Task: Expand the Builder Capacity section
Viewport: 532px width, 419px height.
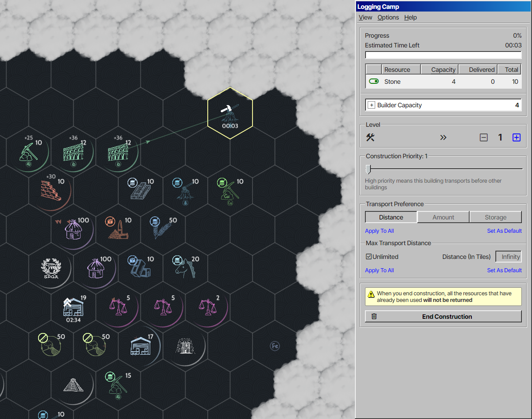Action: 371,105
